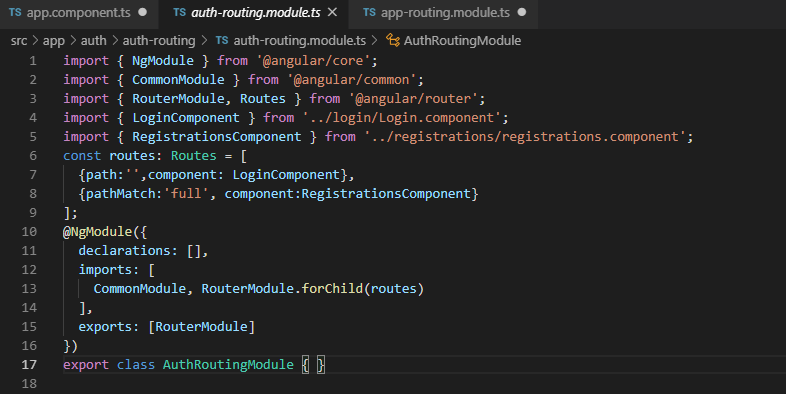
Task: Click 'export' keyword on line 17
Action: tap(86, 364)
